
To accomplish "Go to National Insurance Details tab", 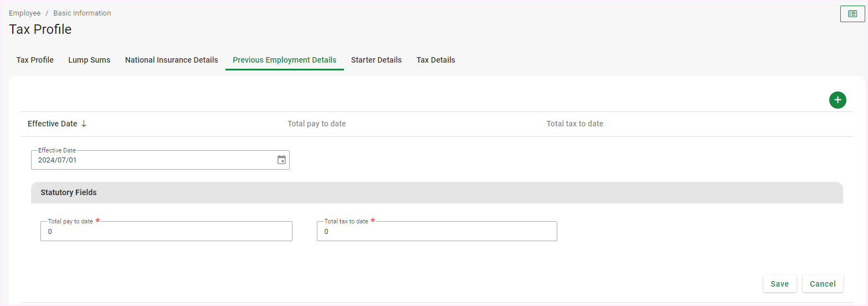I will (171, 60).
